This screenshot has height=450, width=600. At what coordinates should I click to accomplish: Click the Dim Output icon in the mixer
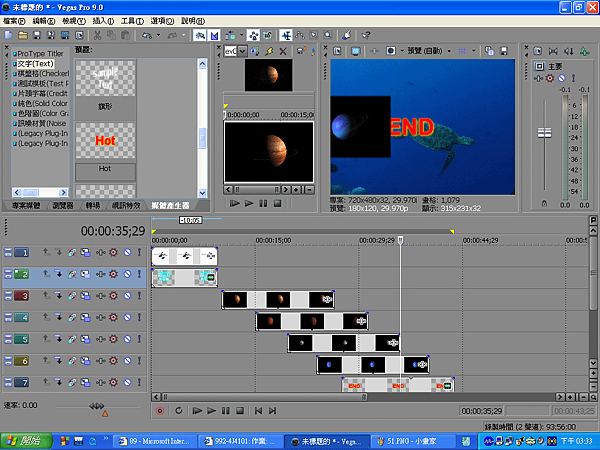coord(569,51)
